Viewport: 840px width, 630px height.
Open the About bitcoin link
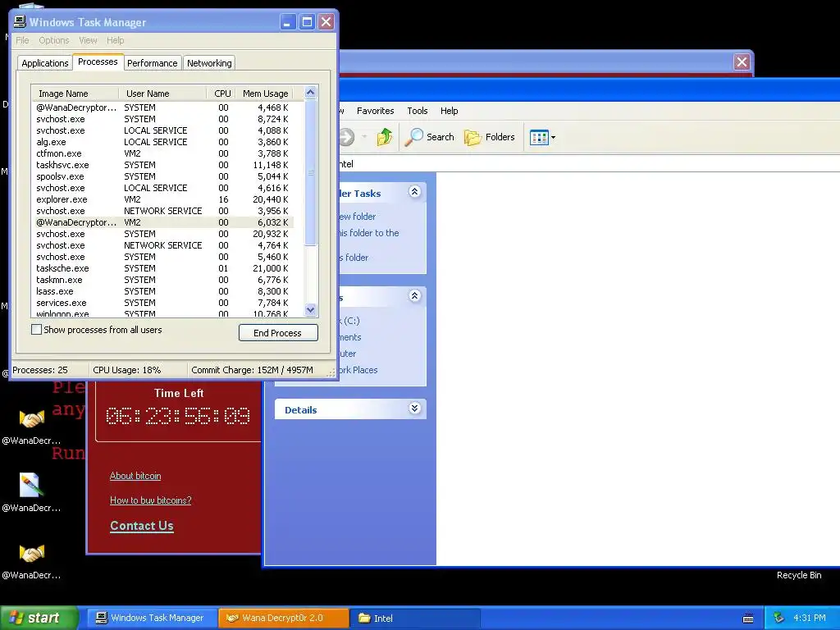tap(135, 476)
